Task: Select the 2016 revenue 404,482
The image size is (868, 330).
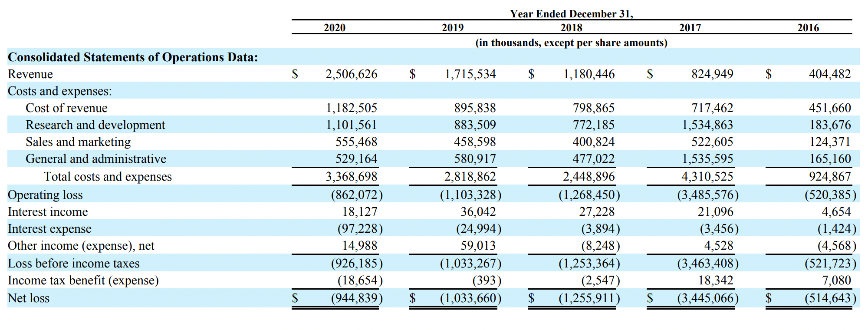Action: [x=830, y=74]
